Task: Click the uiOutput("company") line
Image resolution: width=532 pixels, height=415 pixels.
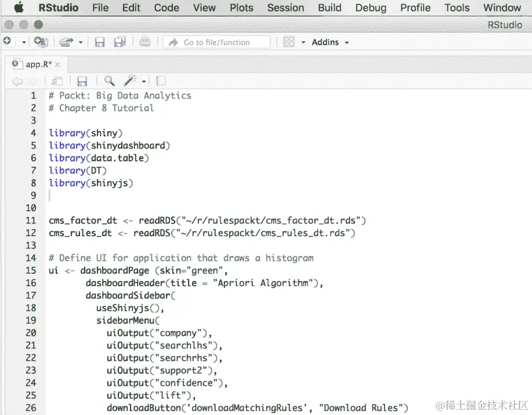Action: [x=159, y=333]
